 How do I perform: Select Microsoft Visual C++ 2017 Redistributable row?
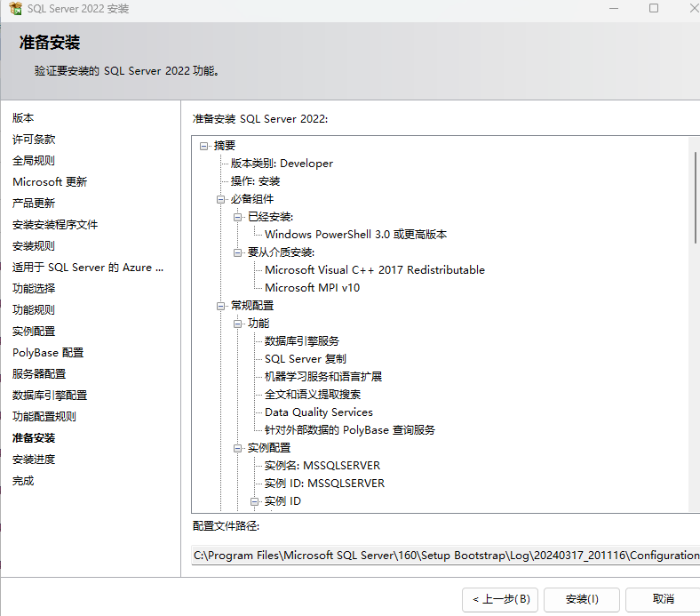point(375,270)
